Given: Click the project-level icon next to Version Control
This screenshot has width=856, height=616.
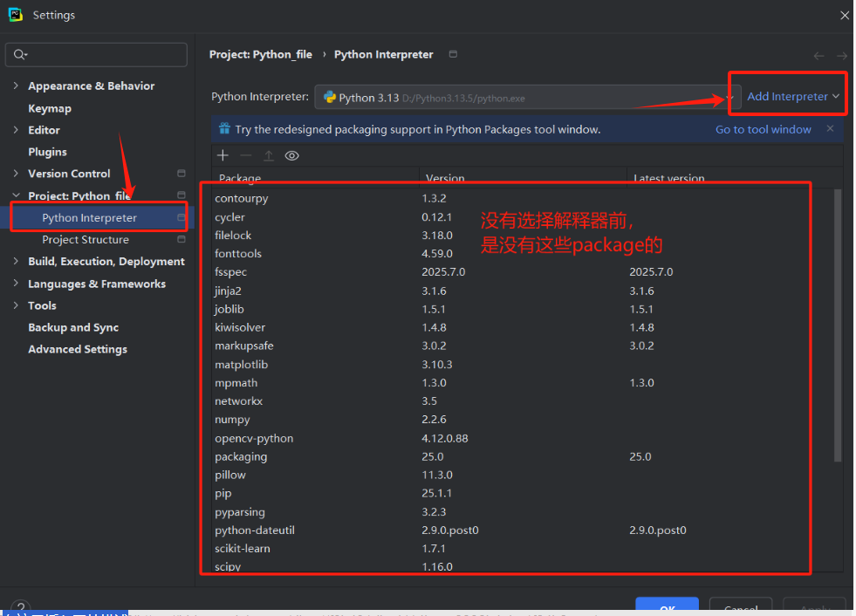Looking at the screenshot, I should click(x=181, y=173).
